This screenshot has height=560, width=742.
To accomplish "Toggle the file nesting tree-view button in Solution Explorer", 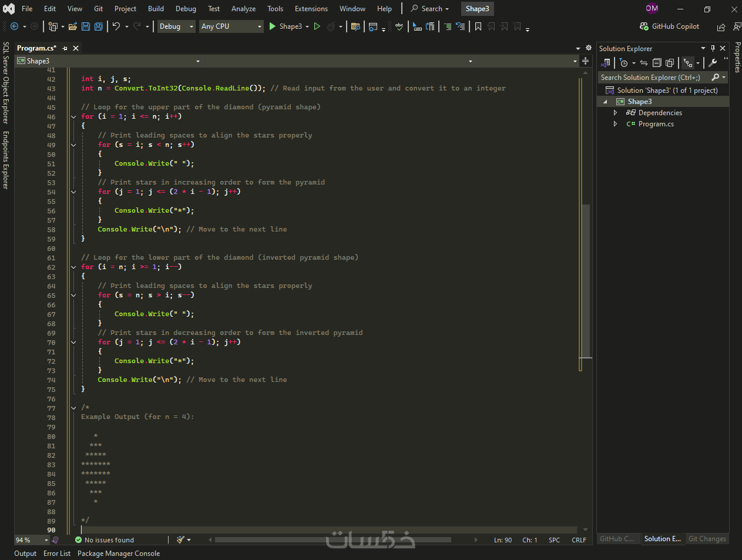I will (688, 63).
